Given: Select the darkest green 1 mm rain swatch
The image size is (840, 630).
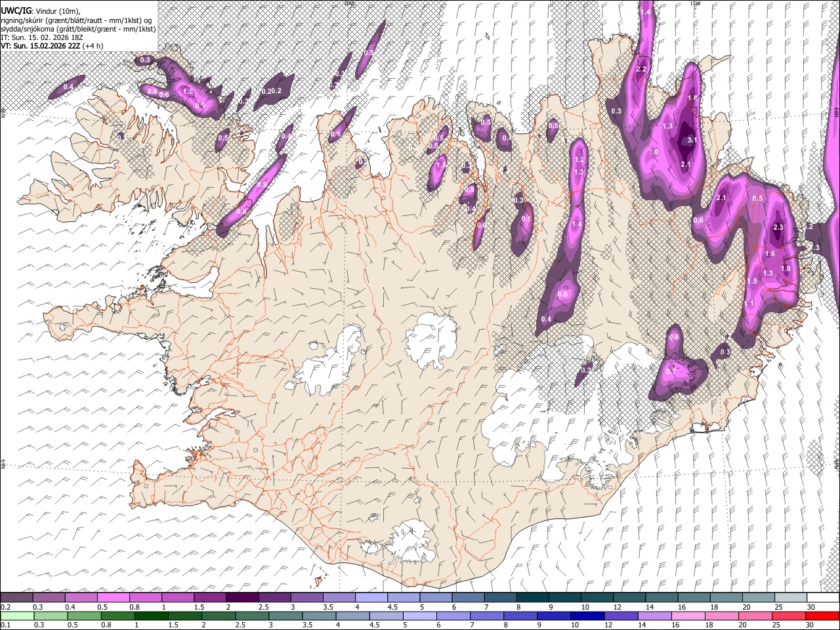Looking at the screenshot, I should 152,616.
